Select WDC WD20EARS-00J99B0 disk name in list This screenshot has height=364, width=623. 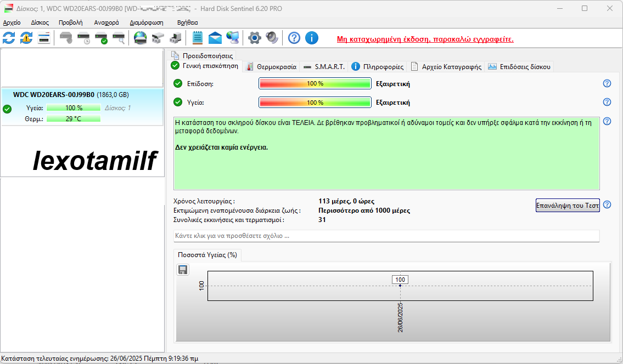(x=54, y=95)
